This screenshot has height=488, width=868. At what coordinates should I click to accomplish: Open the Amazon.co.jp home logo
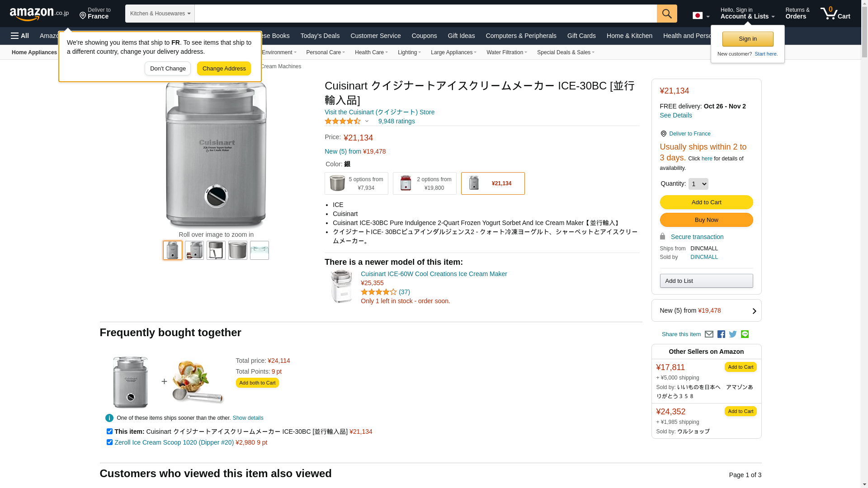click(39, 14)
